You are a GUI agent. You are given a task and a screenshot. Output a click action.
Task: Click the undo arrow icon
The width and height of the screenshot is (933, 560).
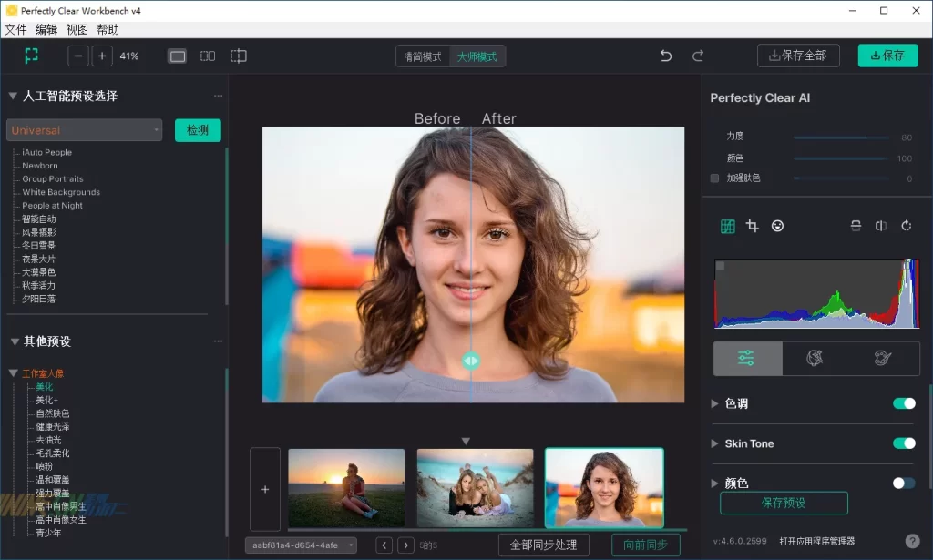(666, 56)
